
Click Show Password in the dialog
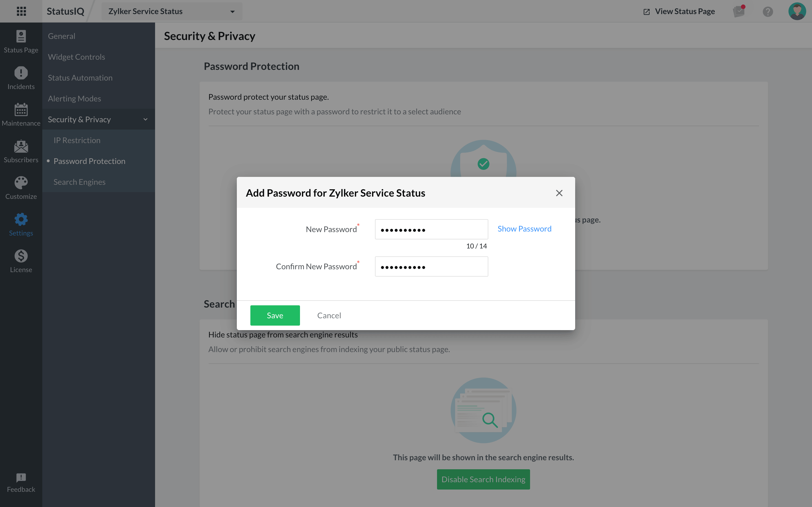coord(524,228)
